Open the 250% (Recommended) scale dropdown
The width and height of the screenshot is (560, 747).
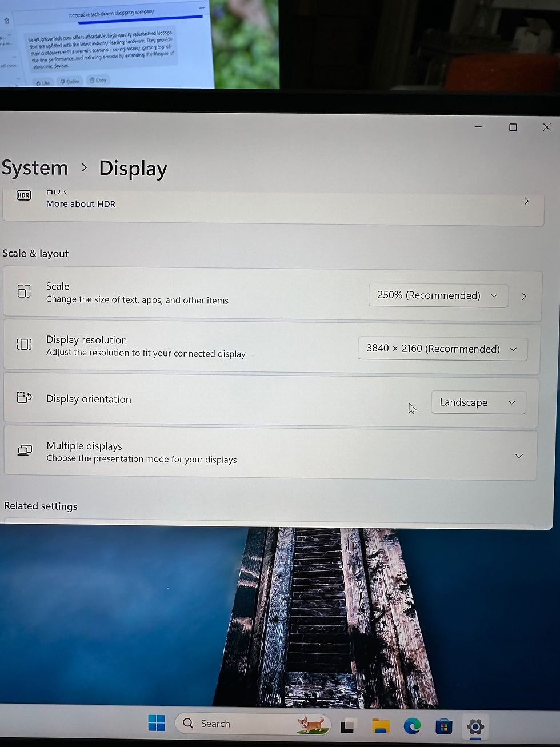point(438,295)
